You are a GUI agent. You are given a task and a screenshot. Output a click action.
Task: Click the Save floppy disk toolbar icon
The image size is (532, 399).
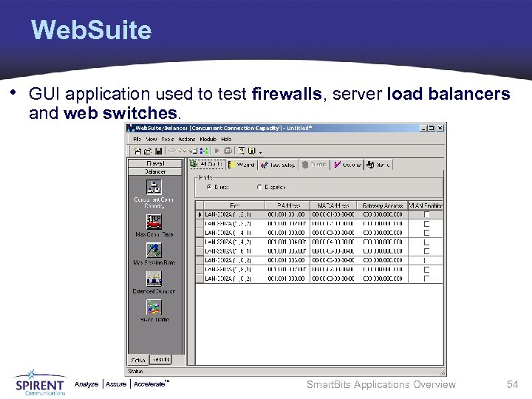[158, 151]
